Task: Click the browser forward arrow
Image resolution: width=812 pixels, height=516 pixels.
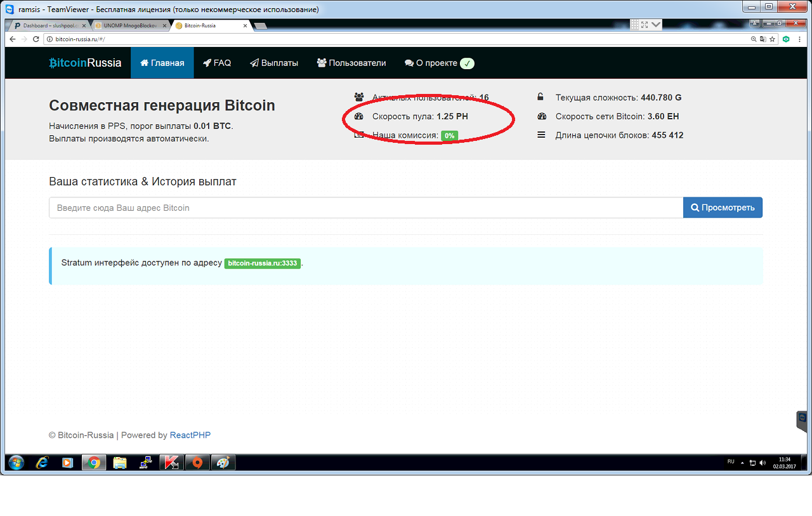Action: point(24,39)
